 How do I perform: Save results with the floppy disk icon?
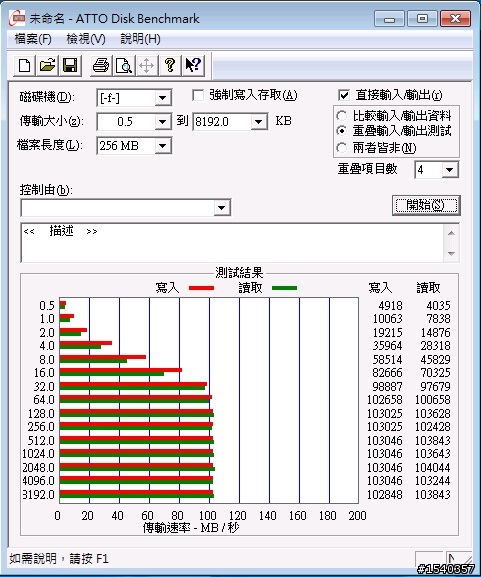click(70, 66)
